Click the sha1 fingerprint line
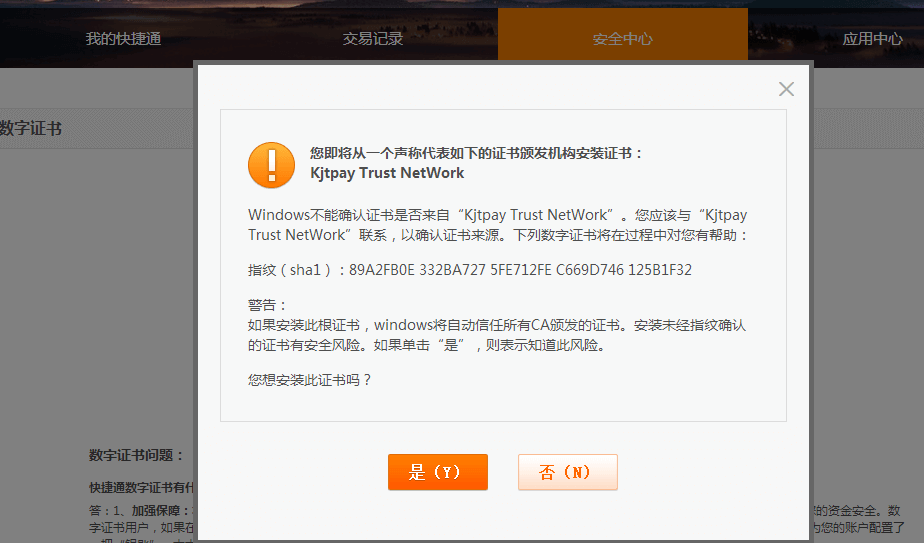The width and height of the screenshot is (924, 543). click(470, 270)
